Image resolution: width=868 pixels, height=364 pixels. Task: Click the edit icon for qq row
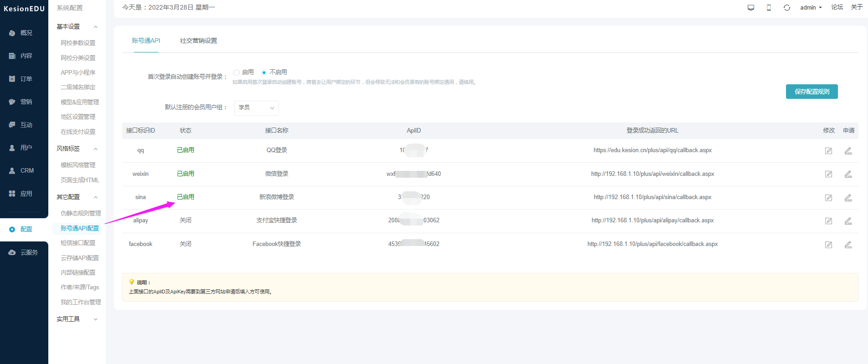tap(828, 151)
